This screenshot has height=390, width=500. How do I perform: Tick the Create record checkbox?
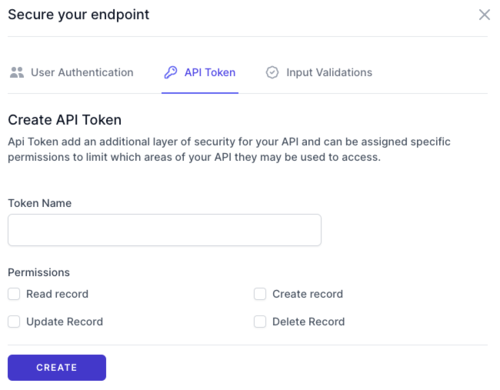(260, 294)
